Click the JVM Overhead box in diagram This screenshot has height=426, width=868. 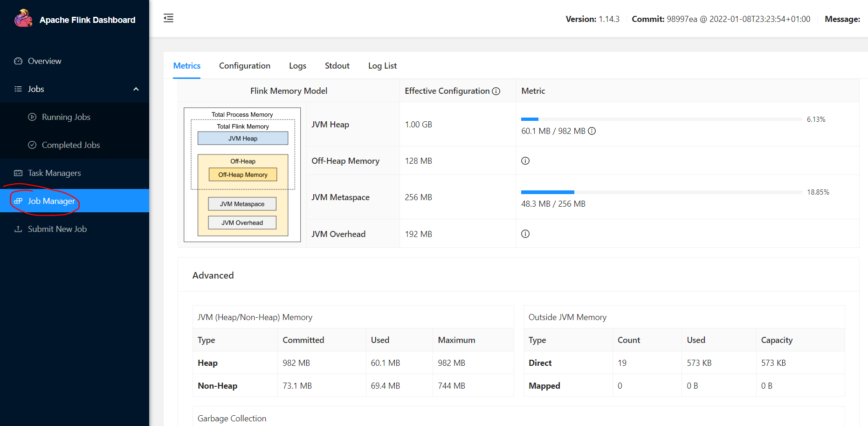(242, 223)
